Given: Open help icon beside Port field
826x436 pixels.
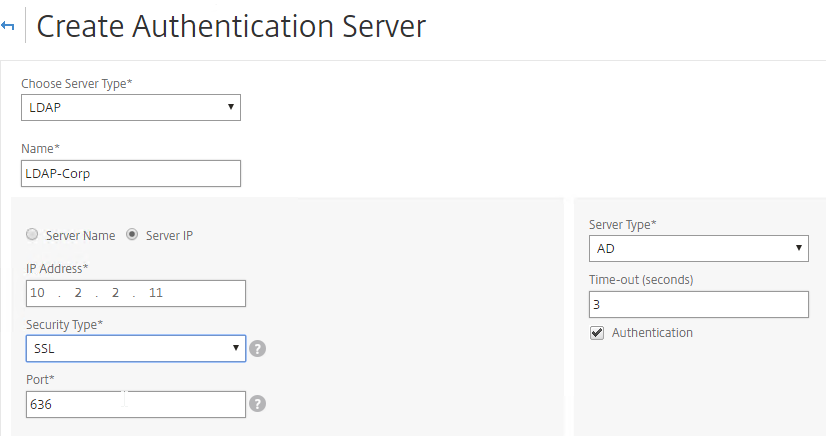Looking at the screenshot, I should pyautogui.click(x=257, y=404).
